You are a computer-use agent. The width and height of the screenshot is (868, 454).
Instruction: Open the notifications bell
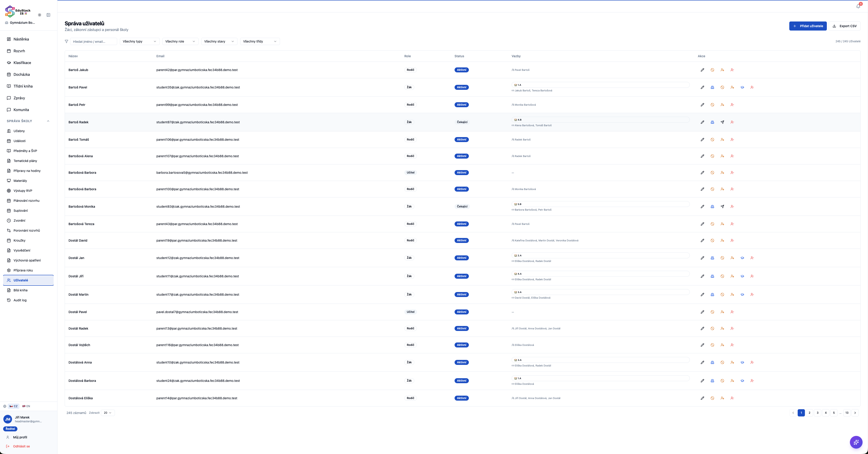[858, 6]
